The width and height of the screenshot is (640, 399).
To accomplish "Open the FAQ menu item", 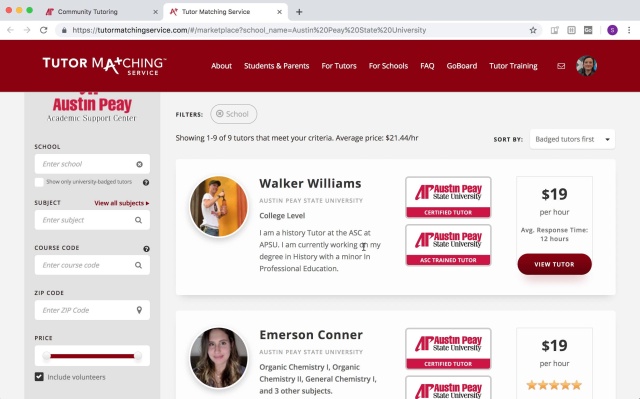I will pyautogui.click(x=427, y=66).
